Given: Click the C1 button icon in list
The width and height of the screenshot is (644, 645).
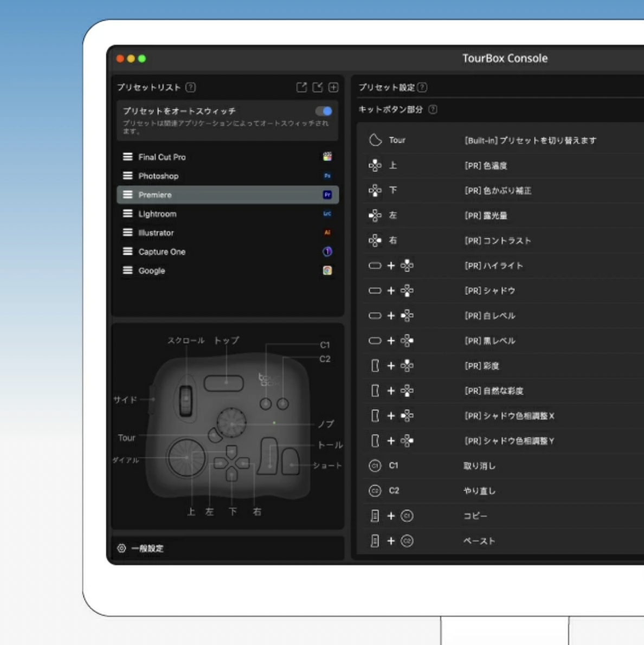Looking at the screenshot, I should click(375, 466).
